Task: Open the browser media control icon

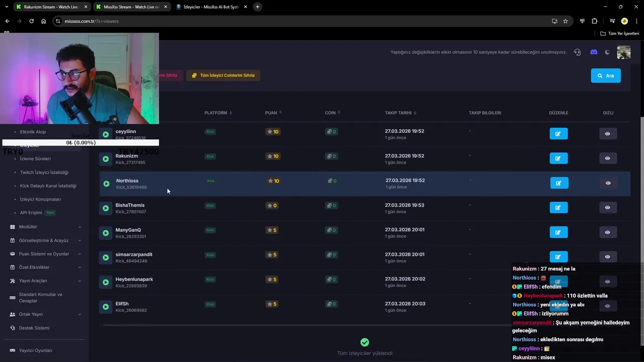Action: [x=612, y=21]
